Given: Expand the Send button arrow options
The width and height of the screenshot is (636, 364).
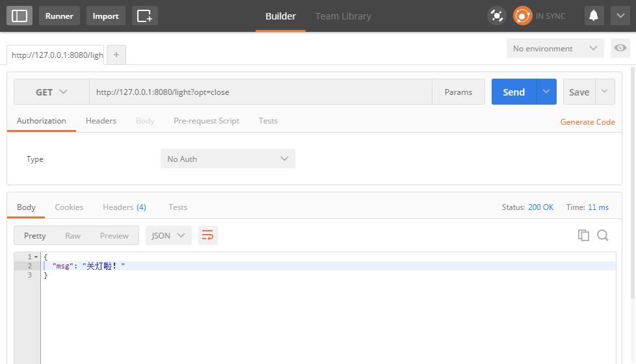Looking at the screenshot, I should pos(546,92).
